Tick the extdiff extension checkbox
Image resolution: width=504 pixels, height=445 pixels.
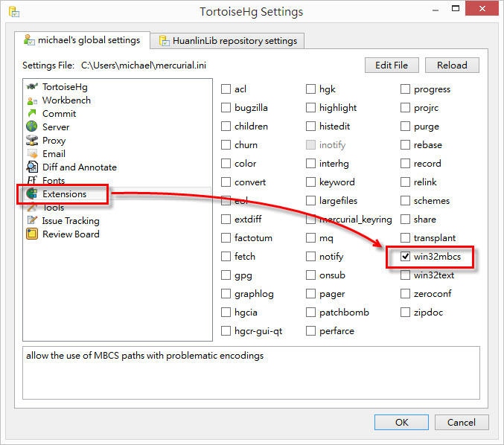pos(226,220)
